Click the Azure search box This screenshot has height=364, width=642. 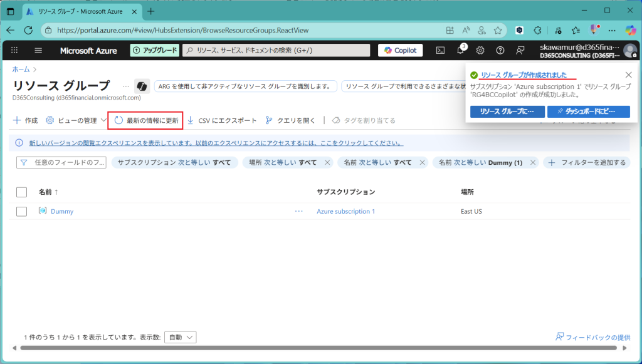(x=276, y=50)
